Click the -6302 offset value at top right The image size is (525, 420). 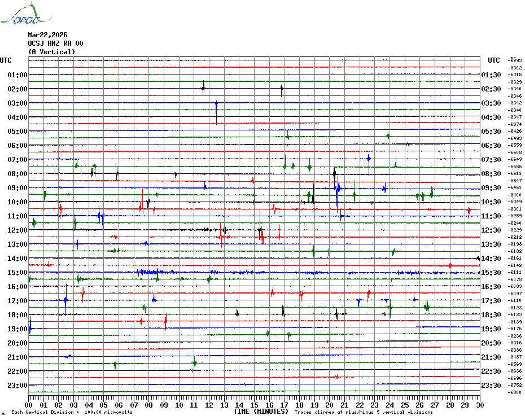[515, 68]
